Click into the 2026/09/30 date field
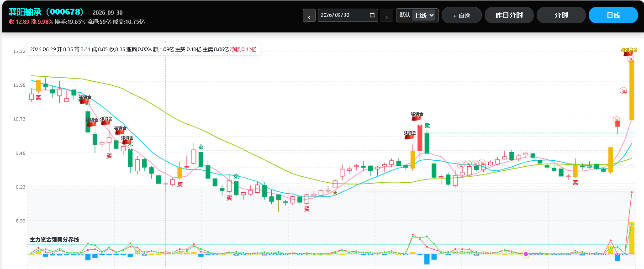644x269 pixels. click(x=348, y=15)
